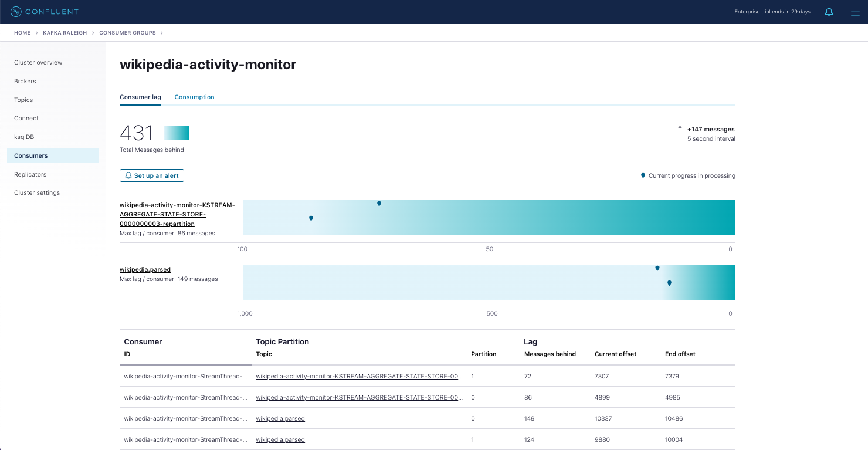Open Cluster overview in sidebar
Image resolution: width=868 pixels, height=450 pixels.
click(38, 62)
